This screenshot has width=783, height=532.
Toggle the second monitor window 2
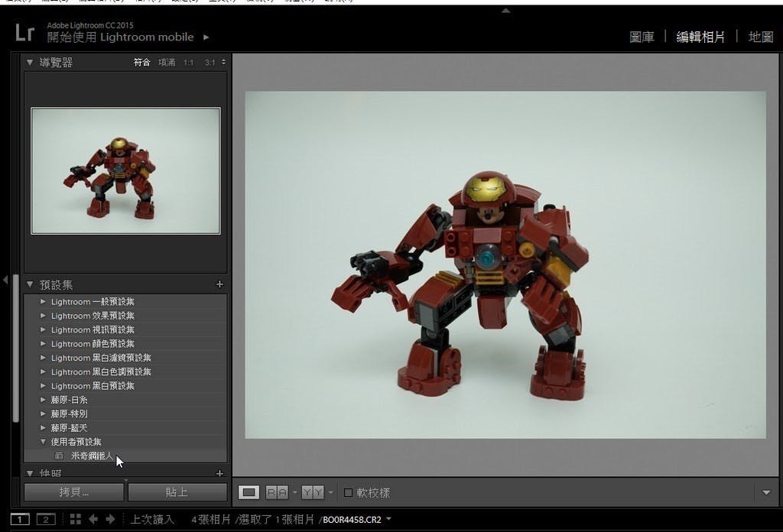pyautogui.click(x=45, y=520)
